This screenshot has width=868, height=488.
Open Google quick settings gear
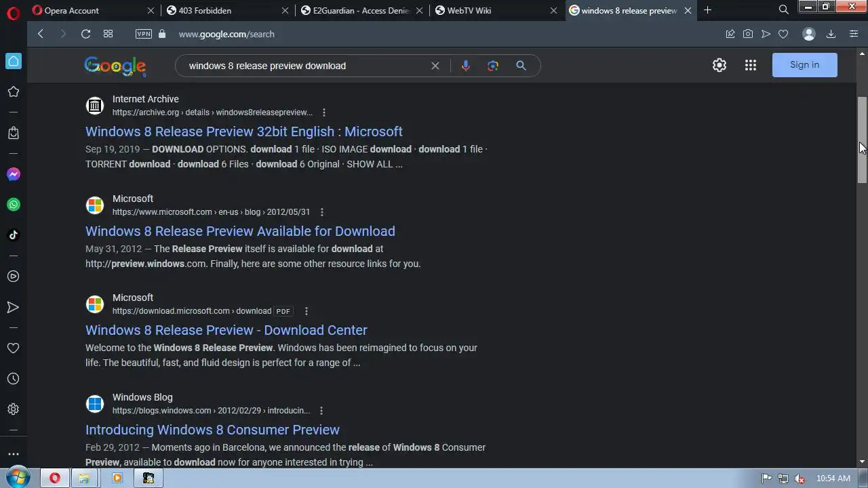coord(719,65)
